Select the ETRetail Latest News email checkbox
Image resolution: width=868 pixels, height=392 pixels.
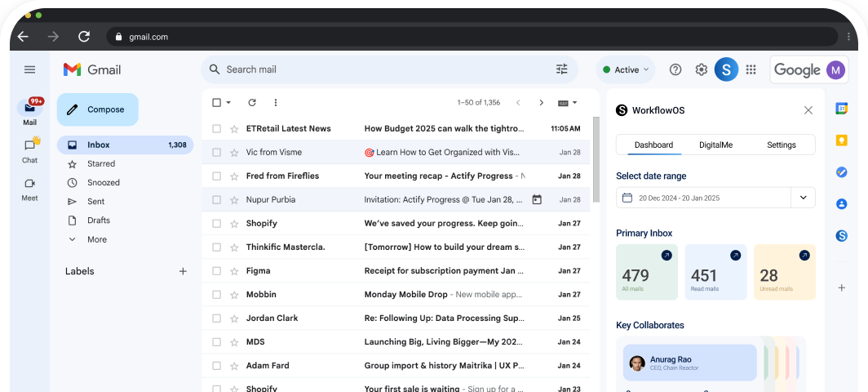coord(216,129)
